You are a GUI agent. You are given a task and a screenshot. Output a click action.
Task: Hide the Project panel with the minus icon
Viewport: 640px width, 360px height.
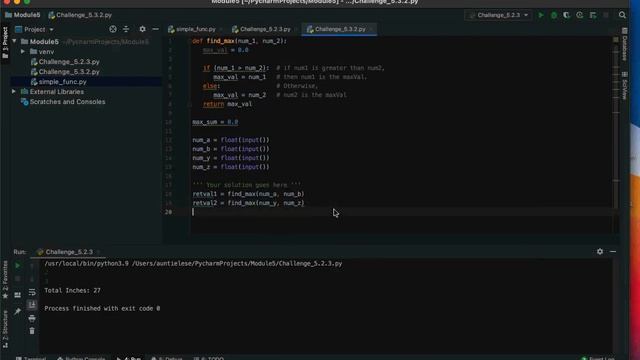(x=156, y=29)
